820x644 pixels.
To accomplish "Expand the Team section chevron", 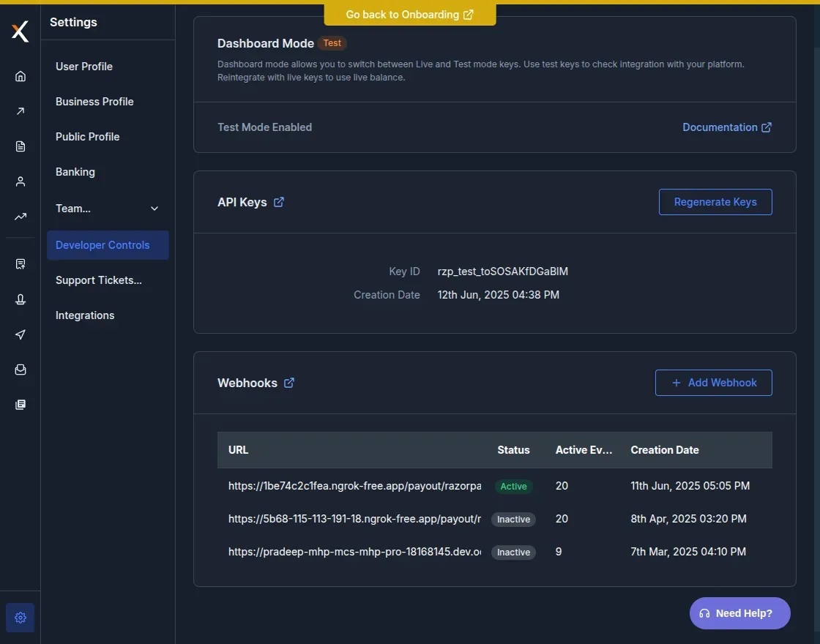I will pyautogui.click(x=154, y=208).
